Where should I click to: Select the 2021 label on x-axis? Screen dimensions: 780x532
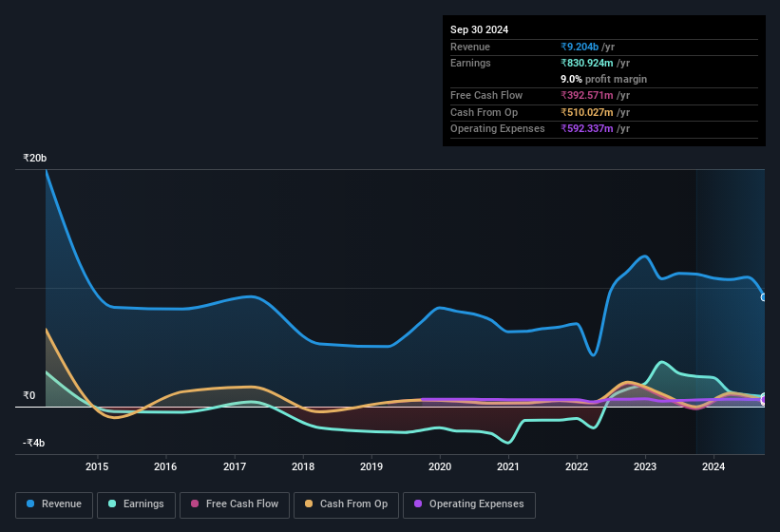[508, 466]
